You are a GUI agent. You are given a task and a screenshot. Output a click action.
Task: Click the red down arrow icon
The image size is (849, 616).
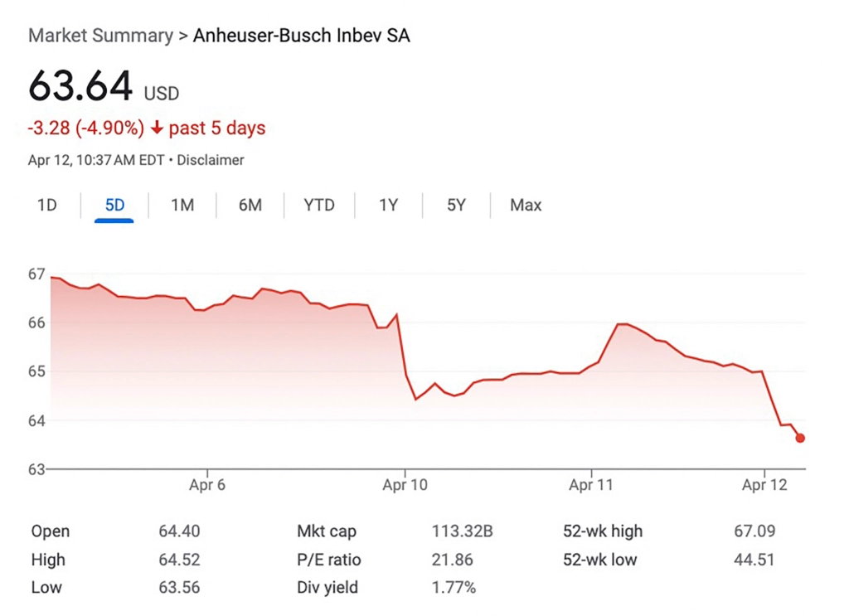158,129
